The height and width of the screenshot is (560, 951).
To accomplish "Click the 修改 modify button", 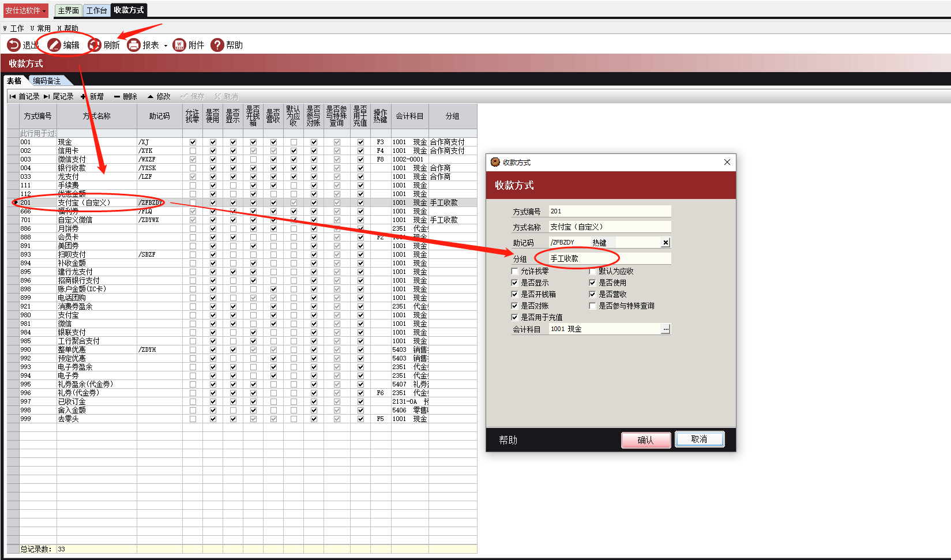I will coord(159,96).
